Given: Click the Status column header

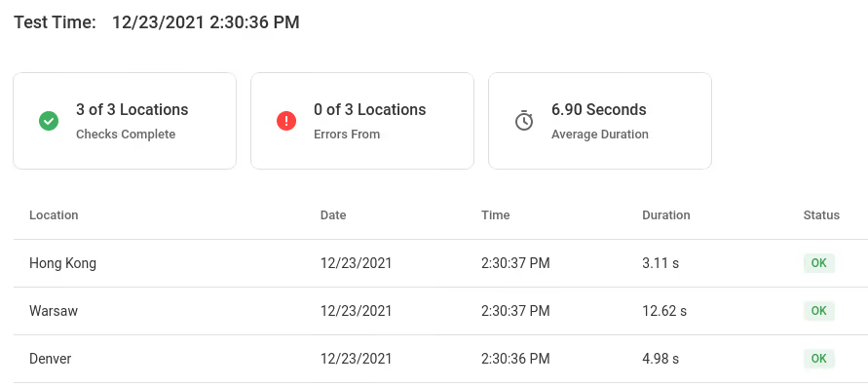Looking at the screenshot, I should [821, 214].
